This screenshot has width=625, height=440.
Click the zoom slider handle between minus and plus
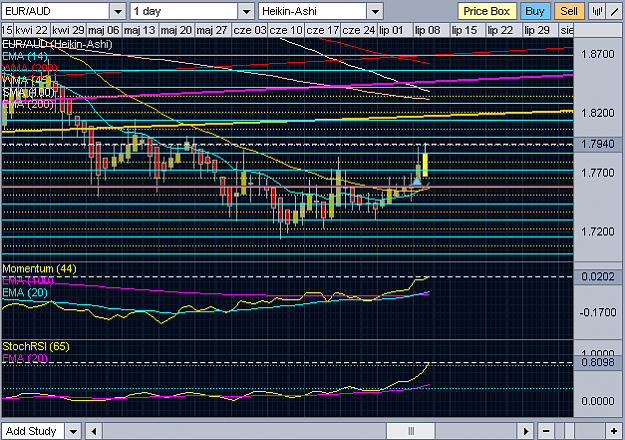click(569, 431)
